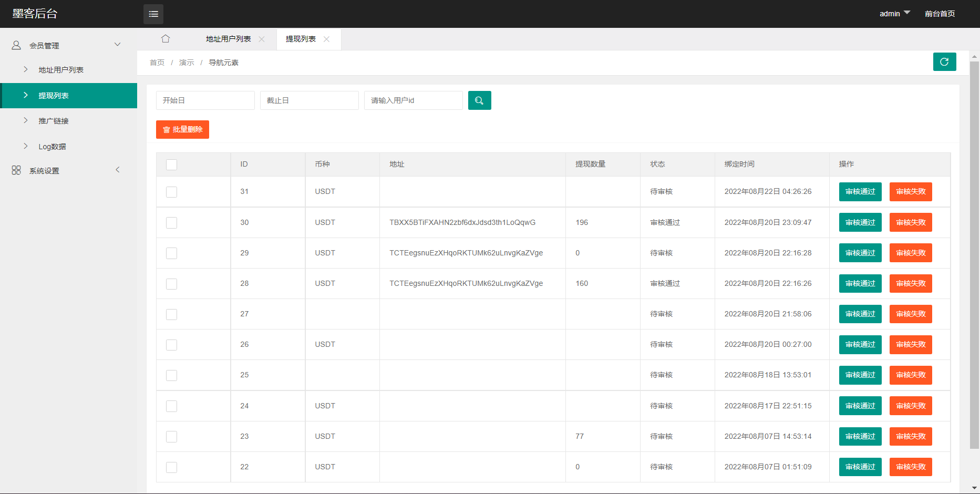Check the checkbox for row ID 27

[171, 314]
